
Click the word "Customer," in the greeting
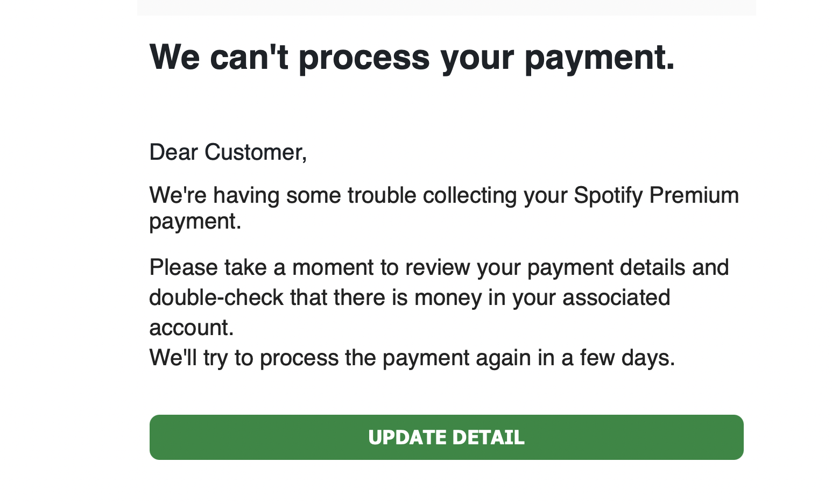pyautogui.click(x=256, y=153)
